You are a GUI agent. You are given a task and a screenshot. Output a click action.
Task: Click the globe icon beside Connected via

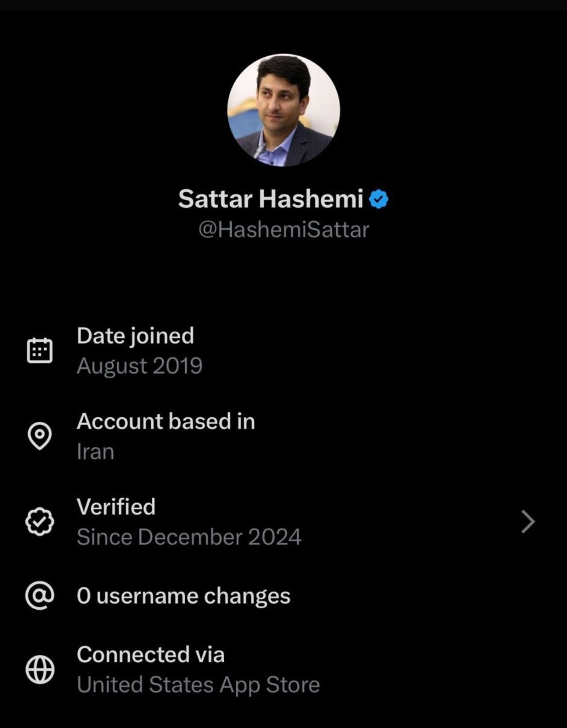click(x=40, y=670)
